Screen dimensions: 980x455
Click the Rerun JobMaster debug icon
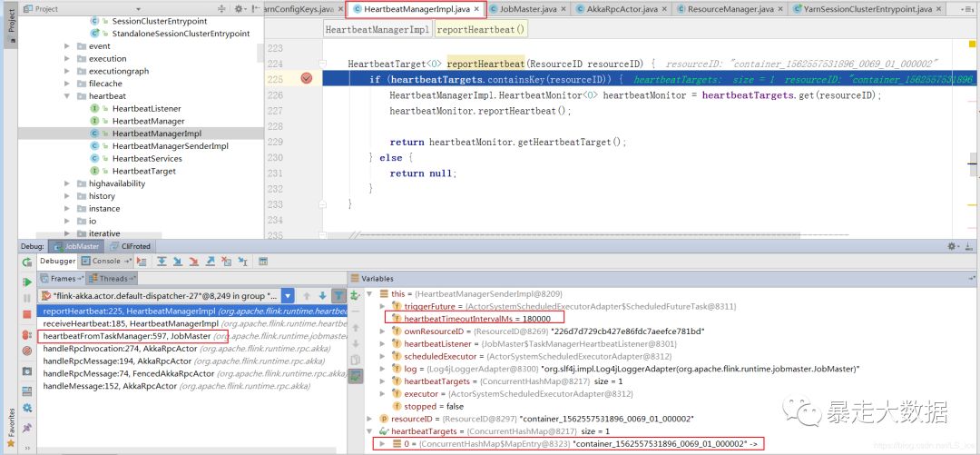[27, 262]
